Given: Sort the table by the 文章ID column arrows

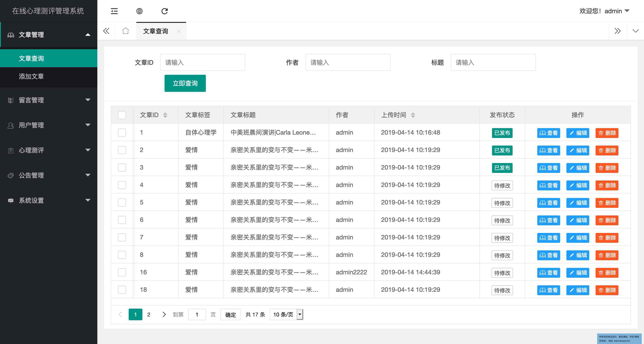Looking at the screenshot, I should pos(165,115).
